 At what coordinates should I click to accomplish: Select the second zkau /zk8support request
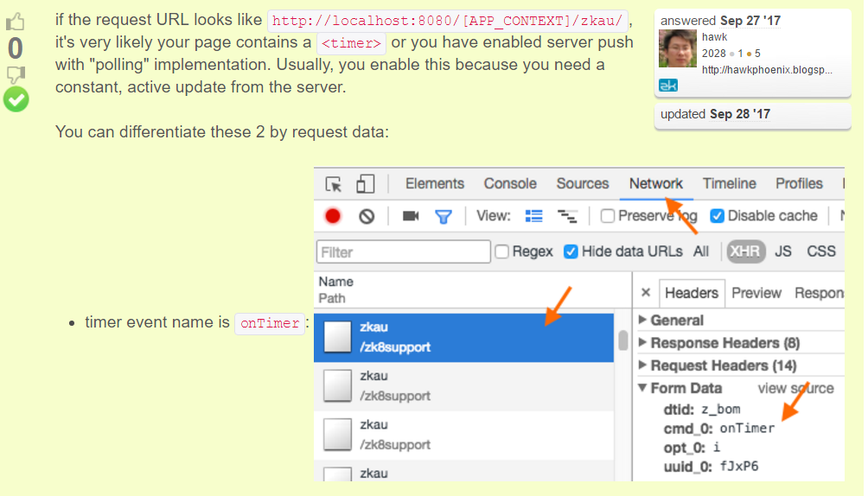coord(464,386)
